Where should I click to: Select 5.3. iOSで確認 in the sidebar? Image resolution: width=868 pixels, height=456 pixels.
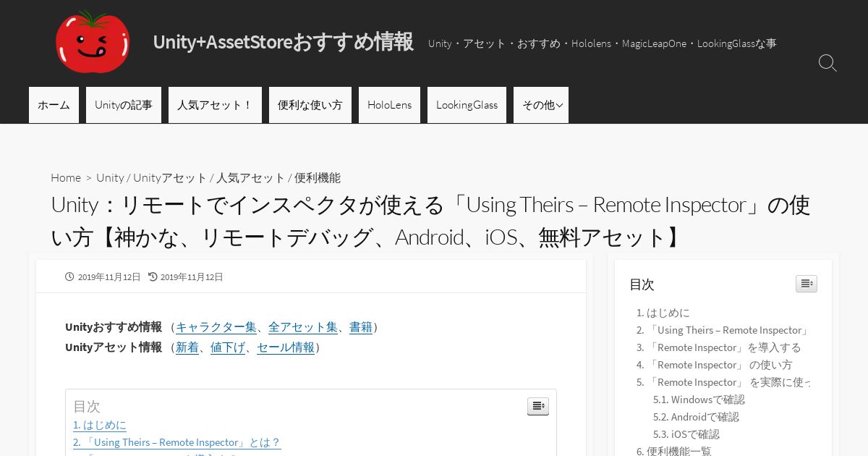tap(686, 434)
